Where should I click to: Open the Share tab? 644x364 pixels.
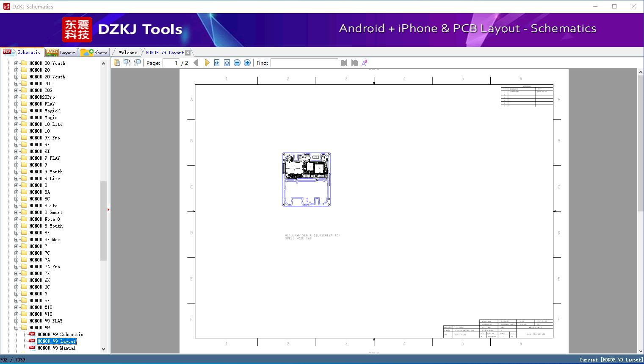pos(94,53)
